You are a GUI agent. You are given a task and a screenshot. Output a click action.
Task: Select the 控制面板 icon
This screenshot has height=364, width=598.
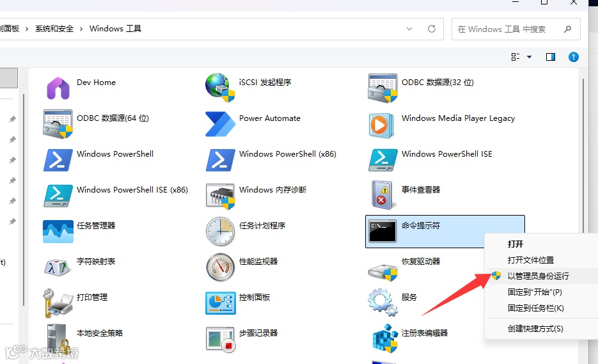pos(221,303)
